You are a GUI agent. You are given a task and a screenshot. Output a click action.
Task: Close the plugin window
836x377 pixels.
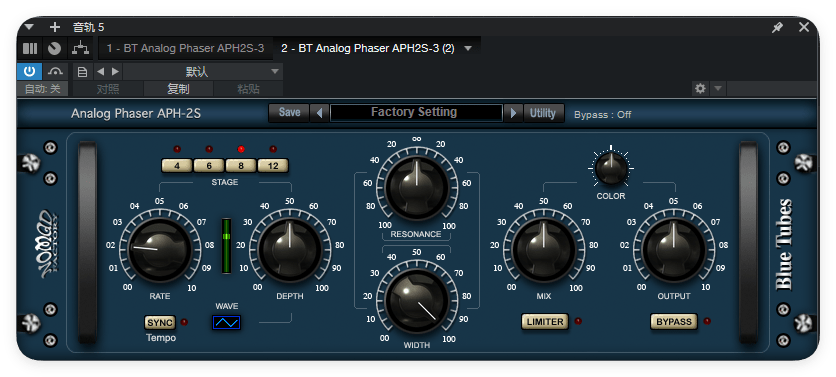(803, 27)
